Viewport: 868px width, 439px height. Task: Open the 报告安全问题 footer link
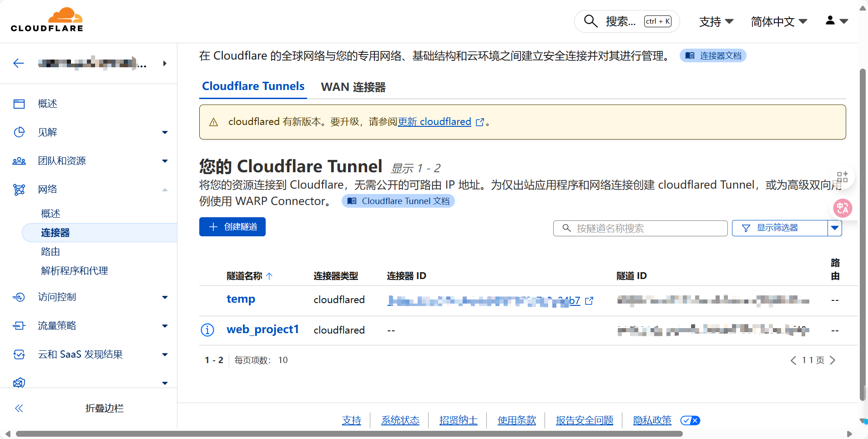585,420
